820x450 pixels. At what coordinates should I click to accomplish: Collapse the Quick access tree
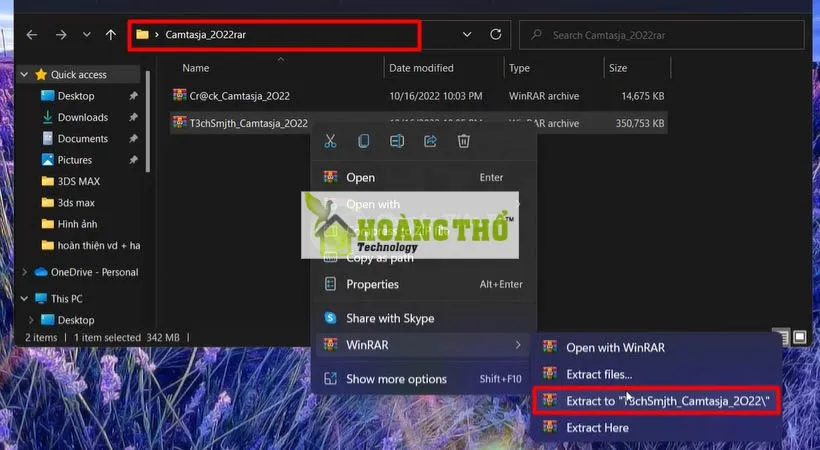pyautogui.click(x=24, y=74)
